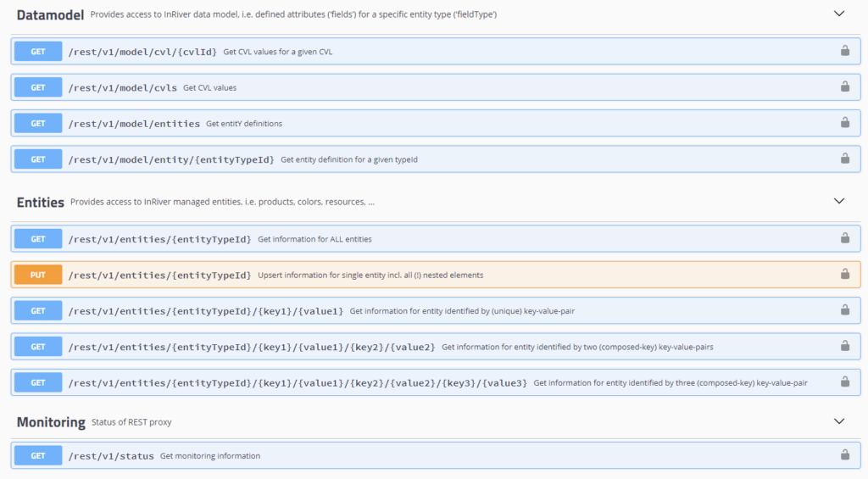Click lock on unique key-value-pair endpoint row
This screenshot has height=479, width=868.
pyautogui.click(x=845, y=310)
